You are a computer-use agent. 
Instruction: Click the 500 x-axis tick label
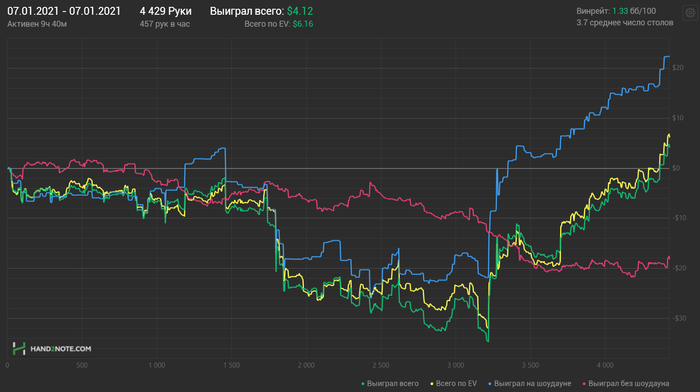pos(82,365)
